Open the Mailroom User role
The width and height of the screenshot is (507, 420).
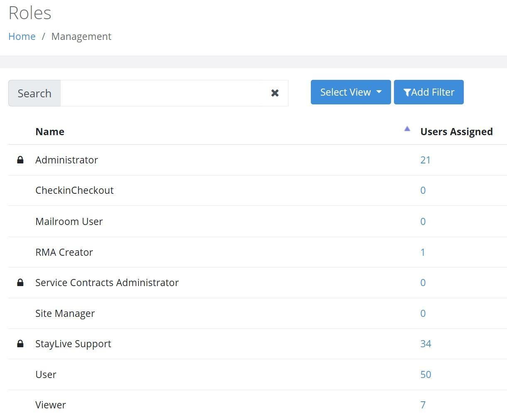click(x=69, y=221)
